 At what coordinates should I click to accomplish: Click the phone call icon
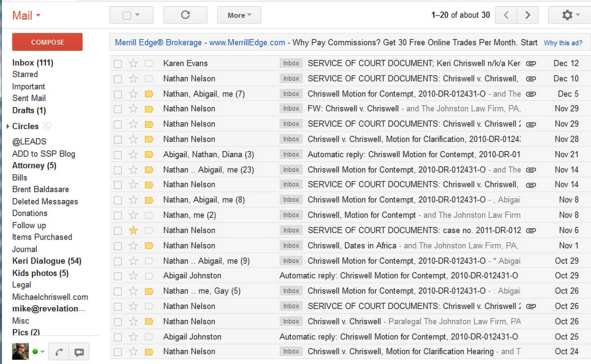[x=59, y=352]
